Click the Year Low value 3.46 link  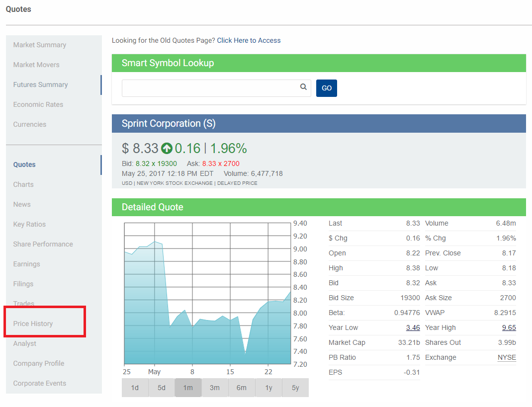click(413, 327)
